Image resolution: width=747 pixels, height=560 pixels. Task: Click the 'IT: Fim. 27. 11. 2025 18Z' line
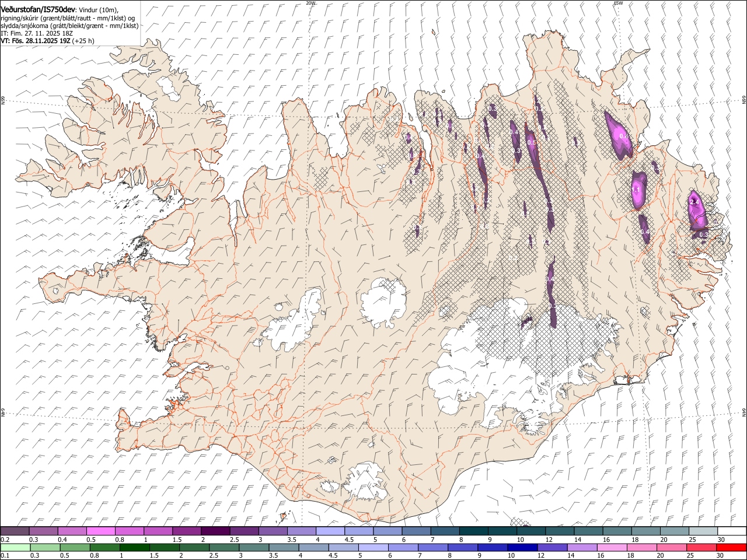pyautogui.click(x=37, y=33)
